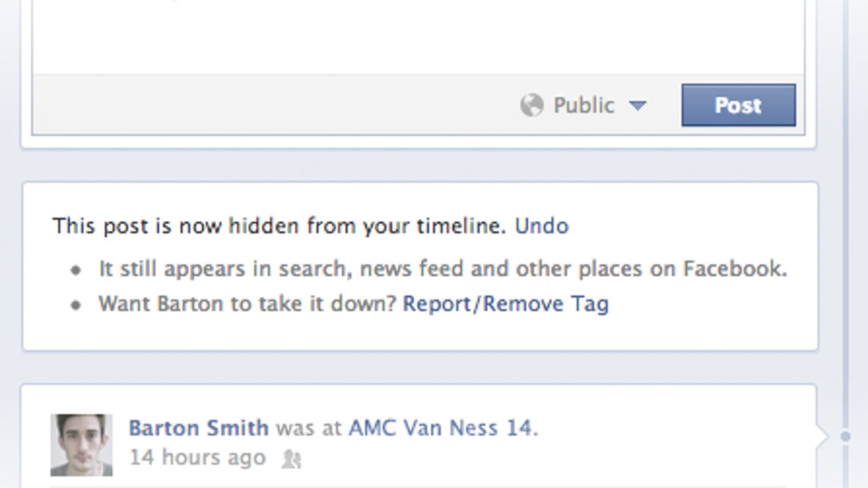Expand the Public audience dropdown arrow
This screenshot has height=488, width=868.
tap(637, 106)
